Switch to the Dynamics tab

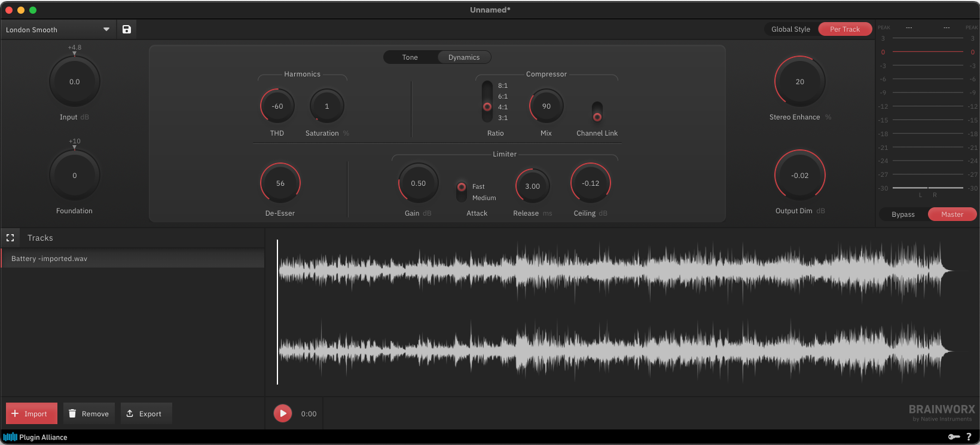pyautogui.click(x=464, y=57)
